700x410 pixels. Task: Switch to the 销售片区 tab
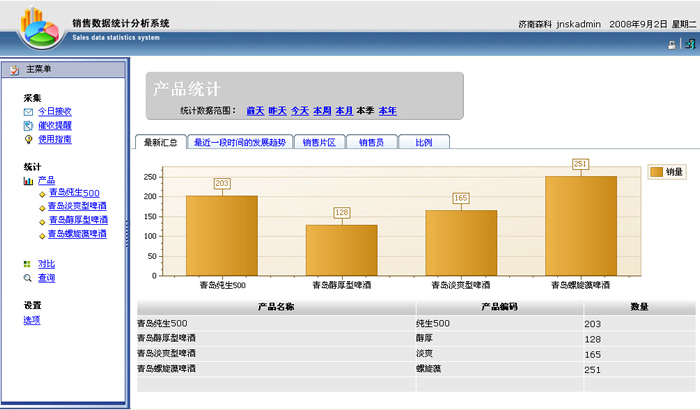320,143
